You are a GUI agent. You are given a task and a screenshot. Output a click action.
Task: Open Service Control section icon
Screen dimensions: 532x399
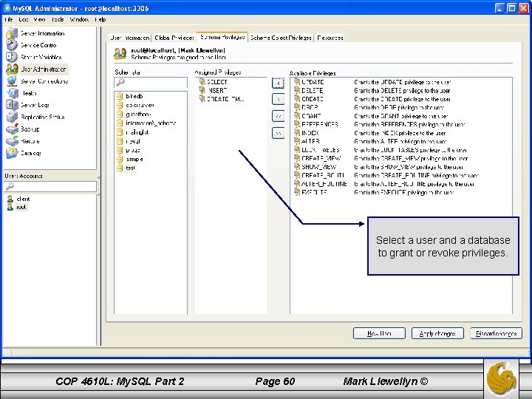[x=12, y=45]
